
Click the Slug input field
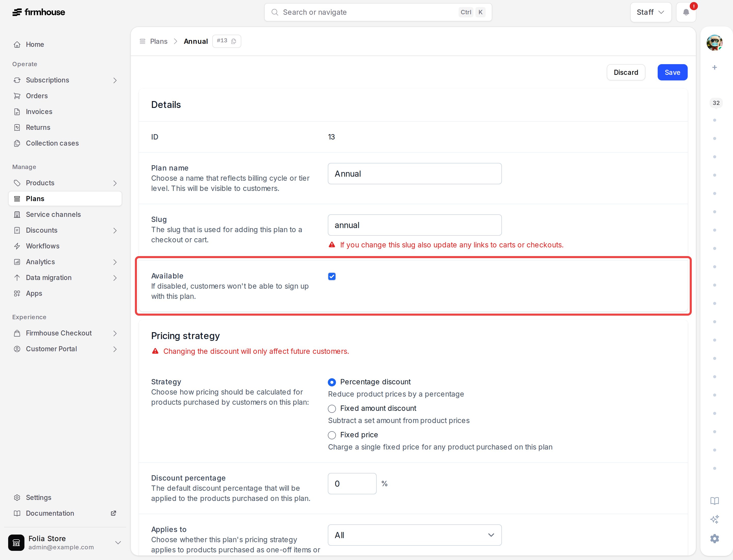[x=414, y=225]
